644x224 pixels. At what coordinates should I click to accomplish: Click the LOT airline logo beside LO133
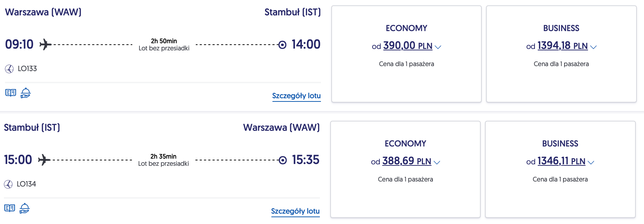tap(9, 69)
